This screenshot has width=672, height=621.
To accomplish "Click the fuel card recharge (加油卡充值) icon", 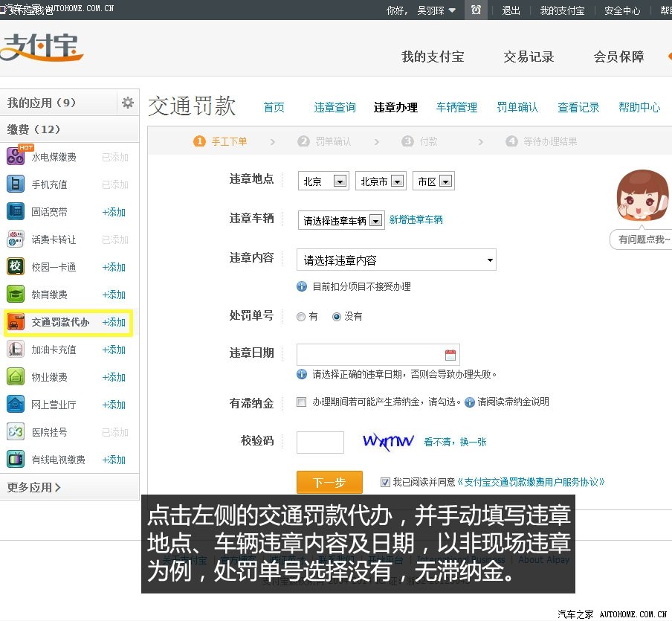I will 16,349.
